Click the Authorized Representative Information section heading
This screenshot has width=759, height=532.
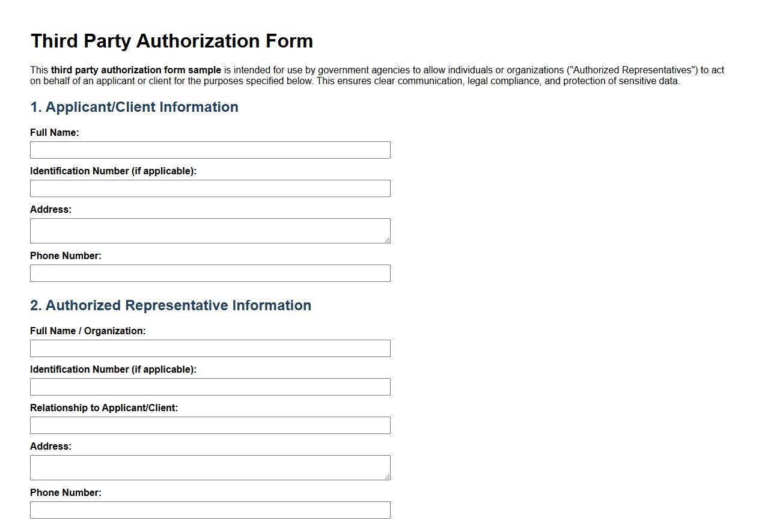[x=171, y=305]
